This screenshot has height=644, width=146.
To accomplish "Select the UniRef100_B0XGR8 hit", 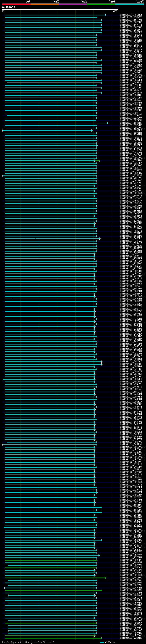I will 131,560.
